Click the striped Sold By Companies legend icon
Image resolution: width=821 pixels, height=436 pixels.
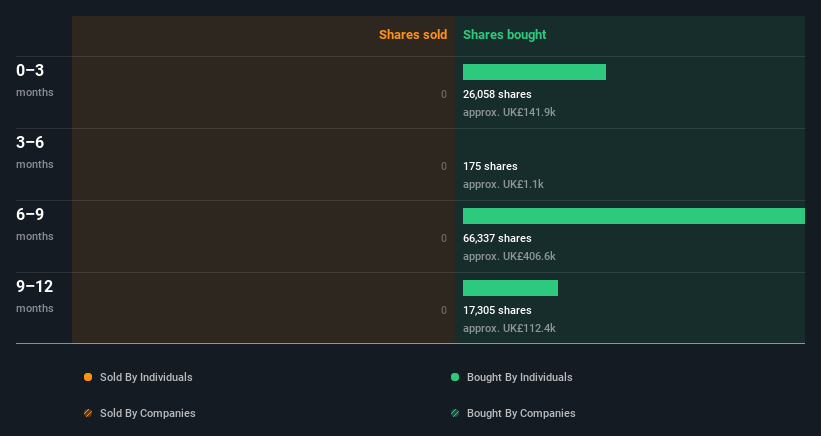[x=88, y=413]
